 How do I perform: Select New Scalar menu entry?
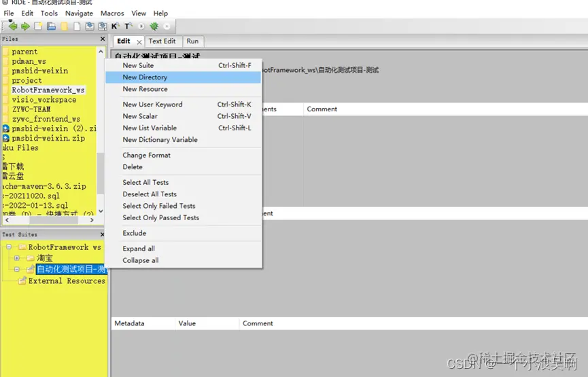184,116
